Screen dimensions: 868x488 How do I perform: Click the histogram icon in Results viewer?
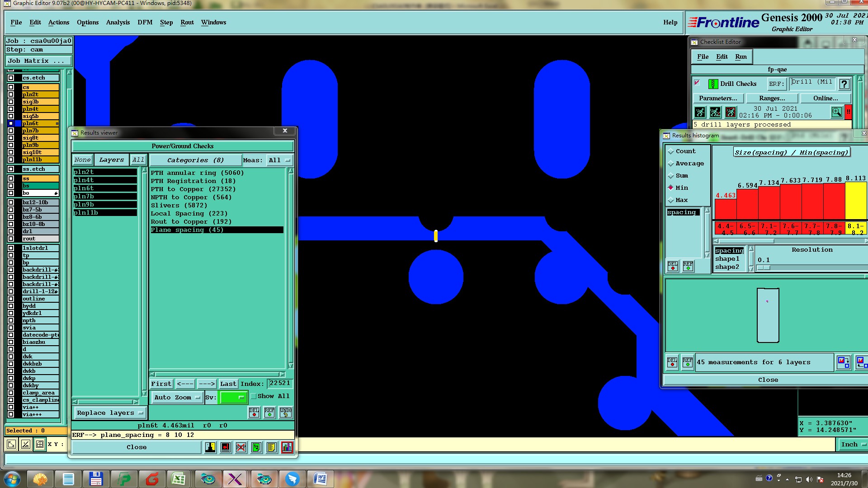coord(287,447)
